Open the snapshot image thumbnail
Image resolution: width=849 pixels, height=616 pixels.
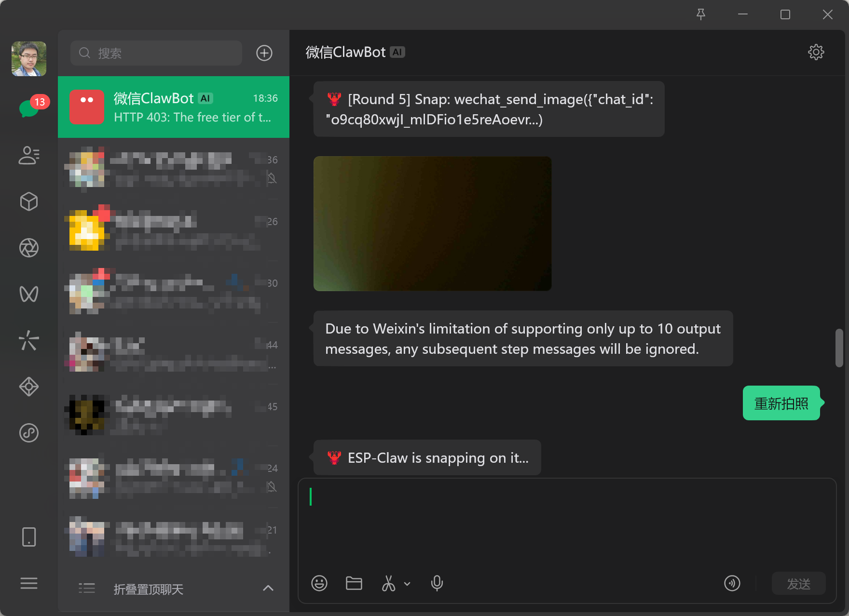click(433, 224)
